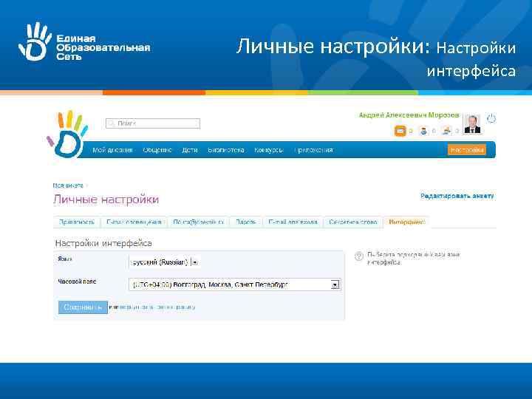Click inside the Поиск search field
The height and width of the screenshot is (399, 532).
[x=153, y=123]
